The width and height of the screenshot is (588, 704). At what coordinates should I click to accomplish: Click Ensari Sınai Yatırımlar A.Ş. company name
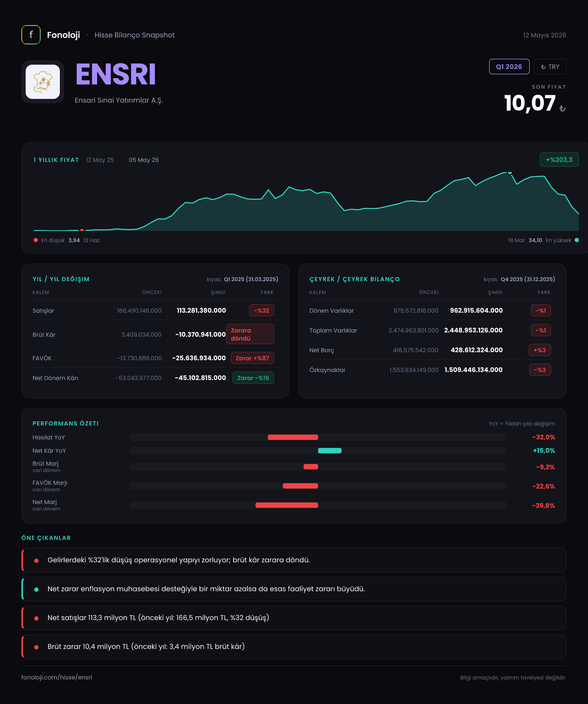click(119, 100)
